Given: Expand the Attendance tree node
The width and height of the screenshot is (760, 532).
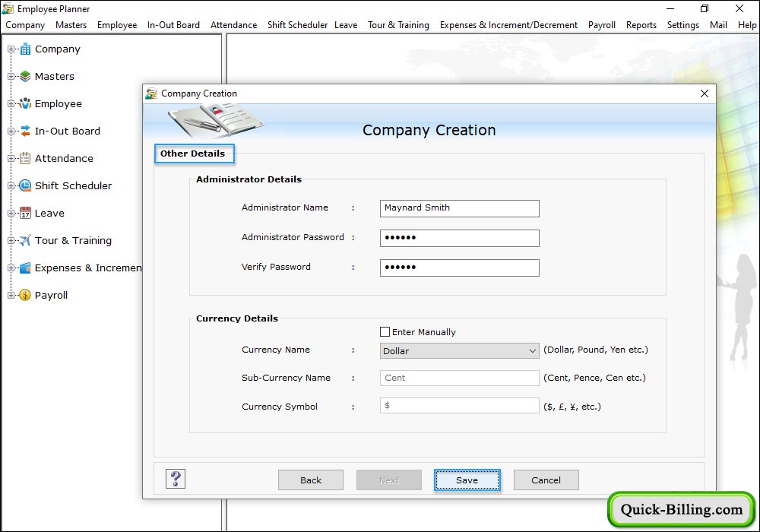Looking at the screenshot, I should click(x=11, y=158).
